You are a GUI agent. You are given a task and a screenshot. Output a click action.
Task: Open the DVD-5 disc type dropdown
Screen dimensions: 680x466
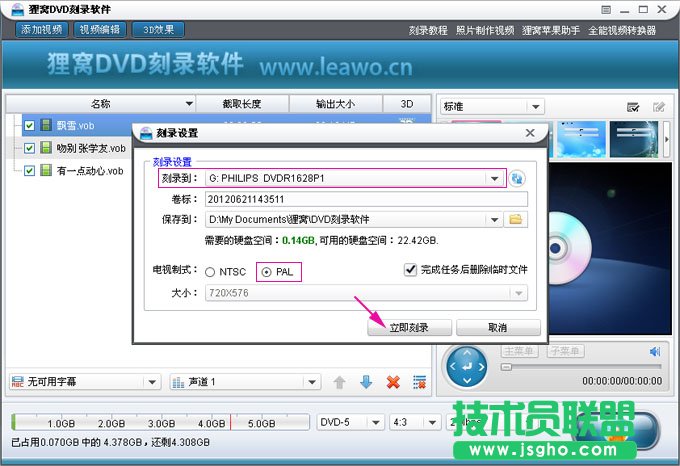pos(349,422)
